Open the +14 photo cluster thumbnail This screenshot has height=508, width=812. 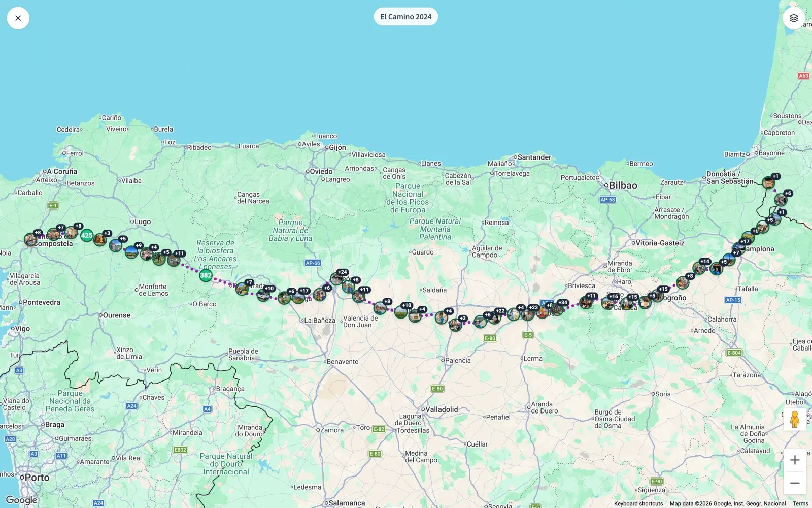point(699,267)
